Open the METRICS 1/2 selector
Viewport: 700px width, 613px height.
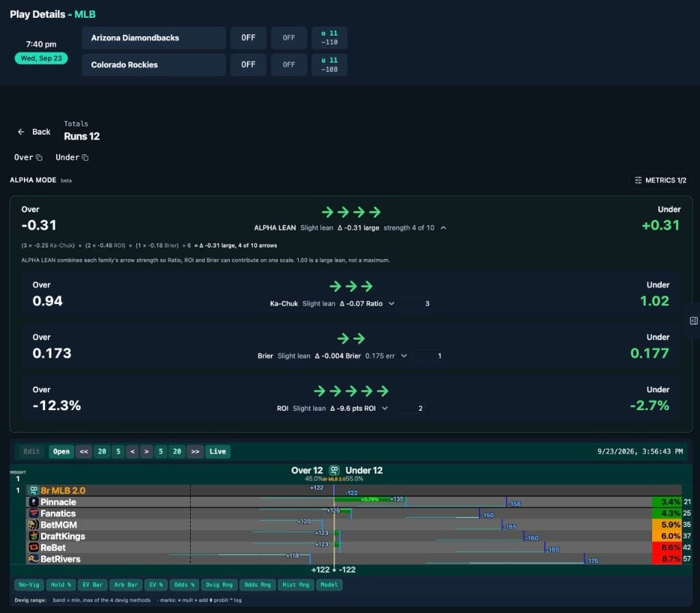pos(660,180)
